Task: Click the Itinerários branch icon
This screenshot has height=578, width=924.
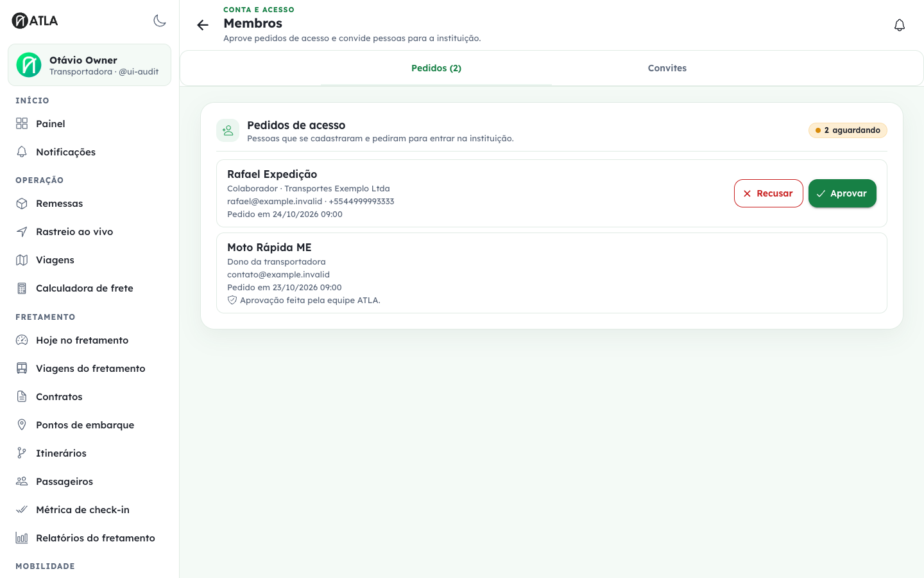Action: click(22, 453)
